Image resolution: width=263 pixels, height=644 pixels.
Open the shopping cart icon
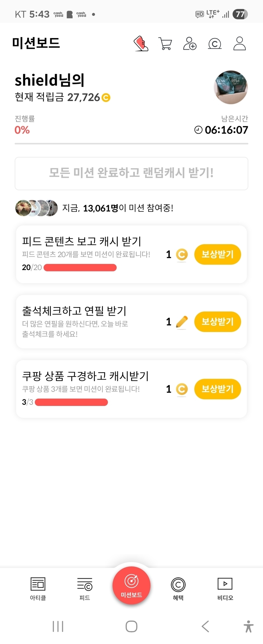click(x=165, y=44)
